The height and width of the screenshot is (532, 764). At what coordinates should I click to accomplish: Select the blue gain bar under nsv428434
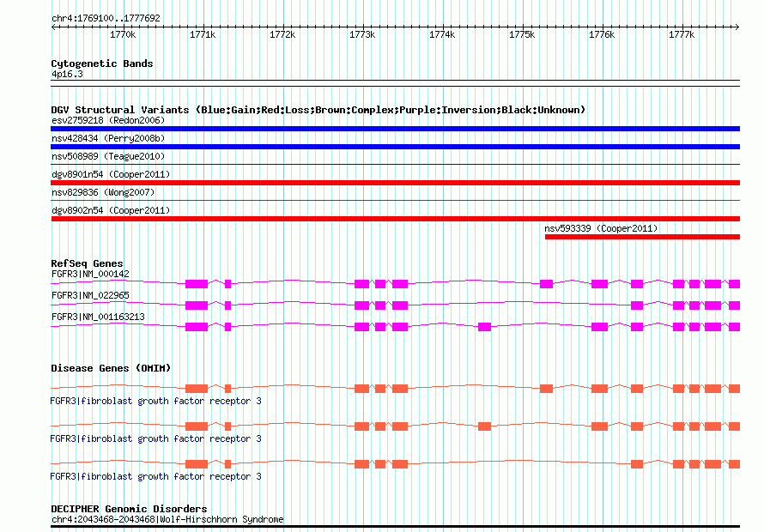click(x=395, y=147)
